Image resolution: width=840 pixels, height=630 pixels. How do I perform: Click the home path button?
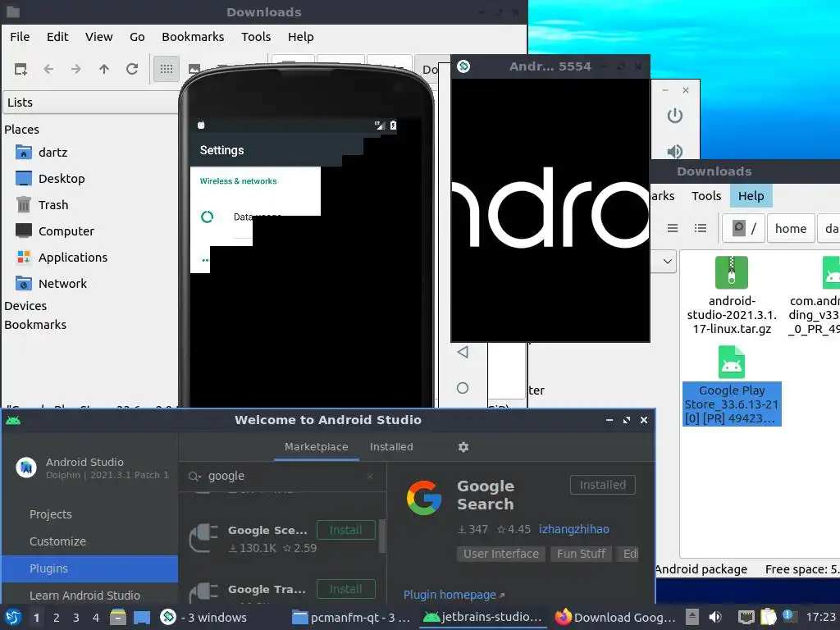pos(791,228)
